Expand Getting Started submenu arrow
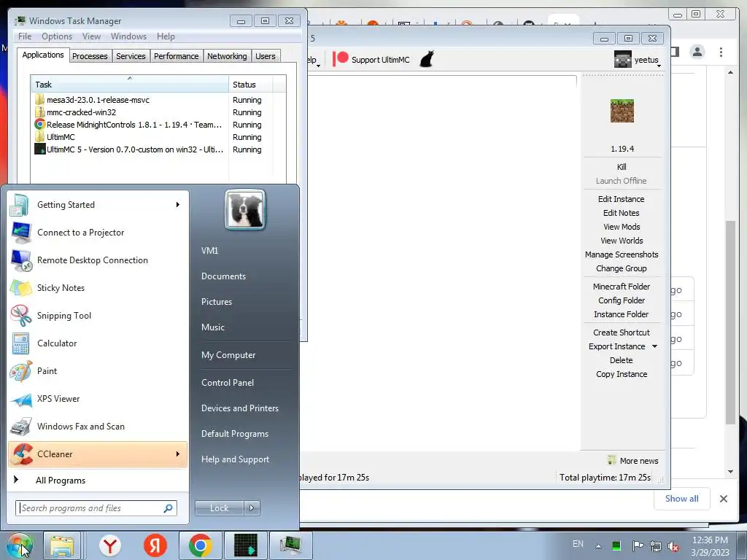747x560 pixels. (177, 205)
